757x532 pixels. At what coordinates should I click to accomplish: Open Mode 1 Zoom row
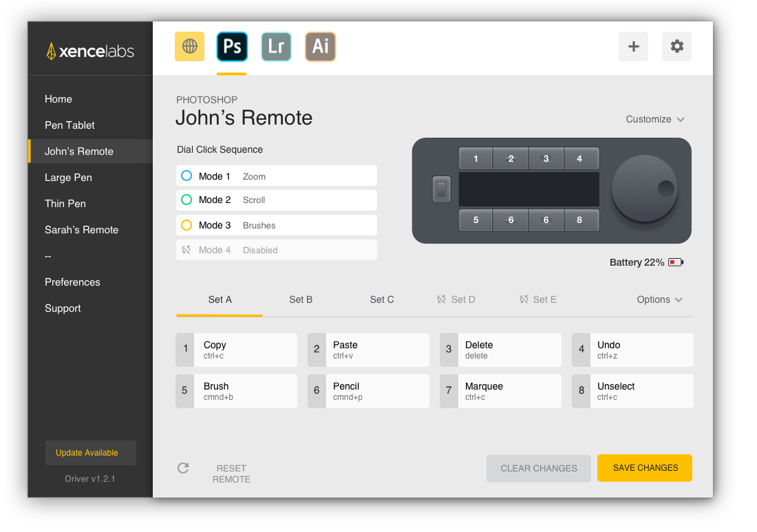coord(277,175)
